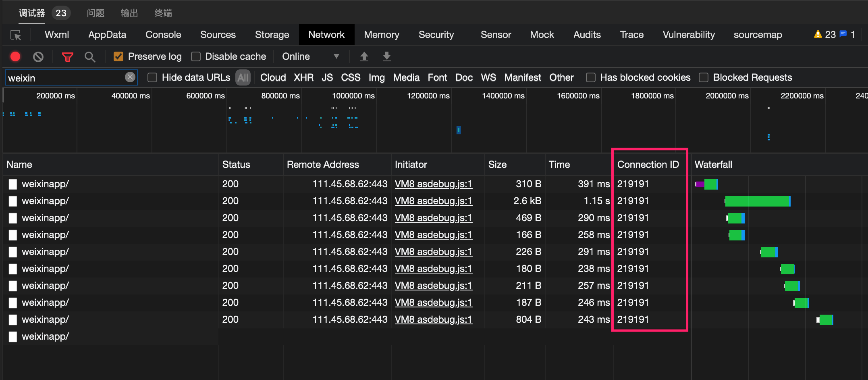Open Console tab
The image size is (868, 380).
point(163,35)
